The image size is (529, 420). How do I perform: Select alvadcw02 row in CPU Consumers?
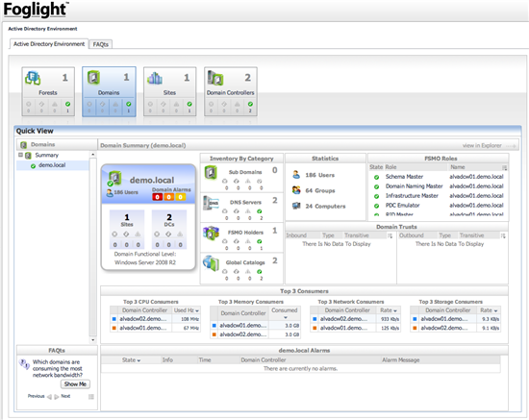155,319
